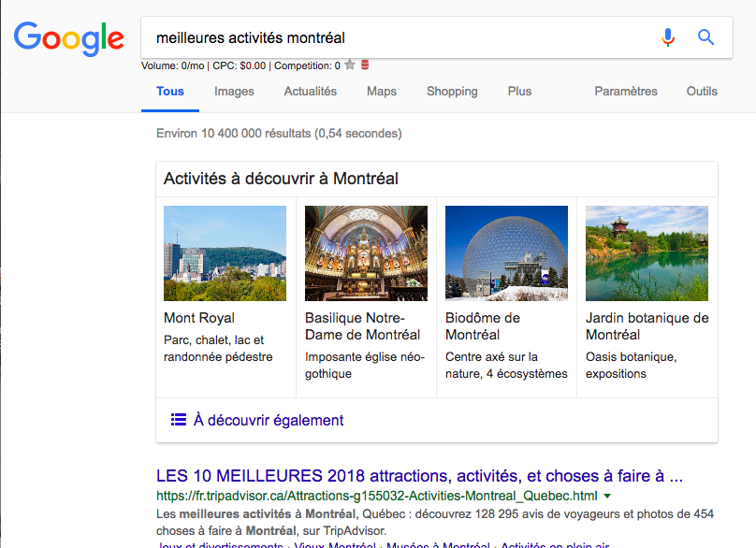The height and width of the screenshot is (548, 756).
Task: Expand the Plus menu
Action: (x=520, y=91)
